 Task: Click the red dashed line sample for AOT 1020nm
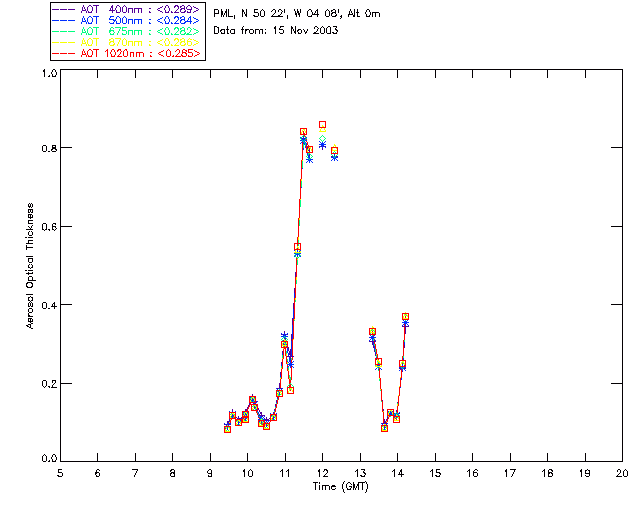point(64,53)
